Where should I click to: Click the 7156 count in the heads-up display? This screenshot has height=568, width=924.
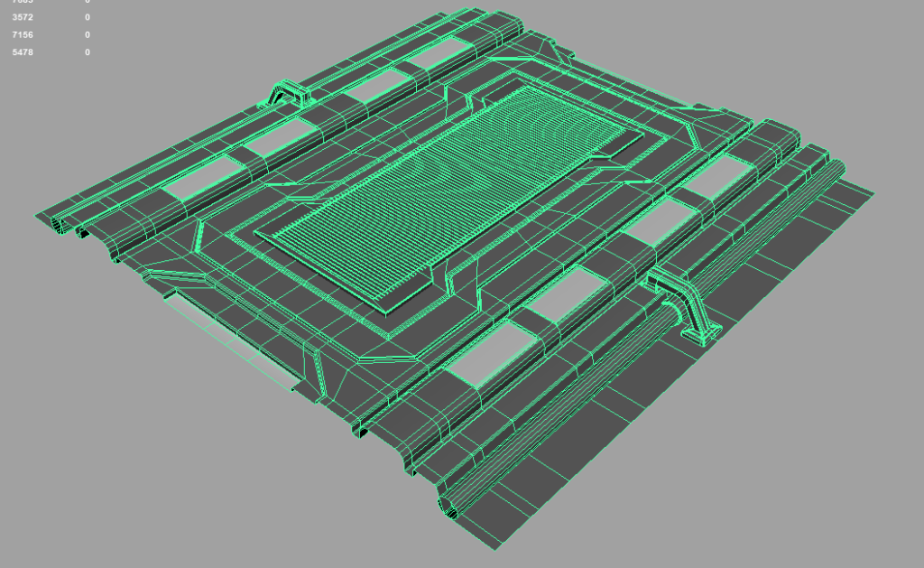pos(23,34)
